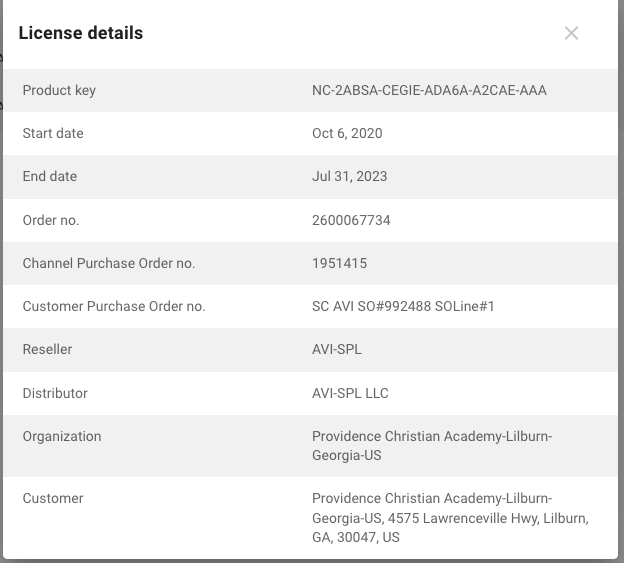Image resolution: width=624 pixels, height=563 pixels.
Task: Select start date value Oct 6, 2020
Action: [347, 133]
